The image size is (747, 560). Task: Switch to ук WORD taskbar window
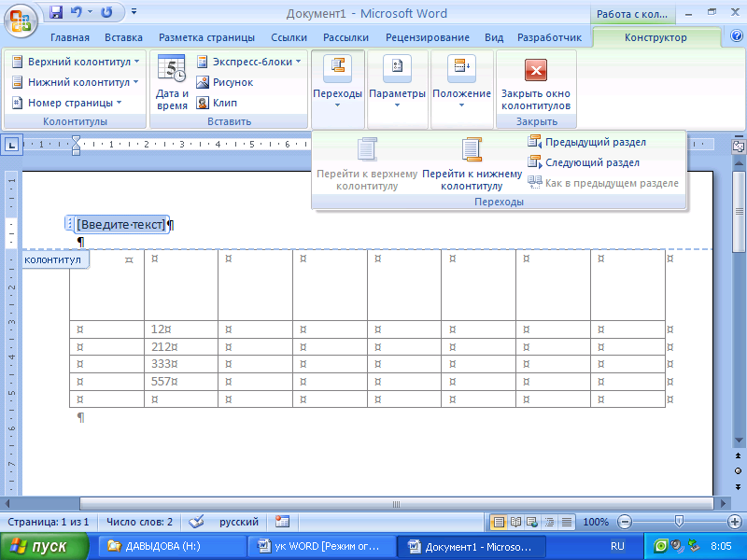tap(321, 546)
